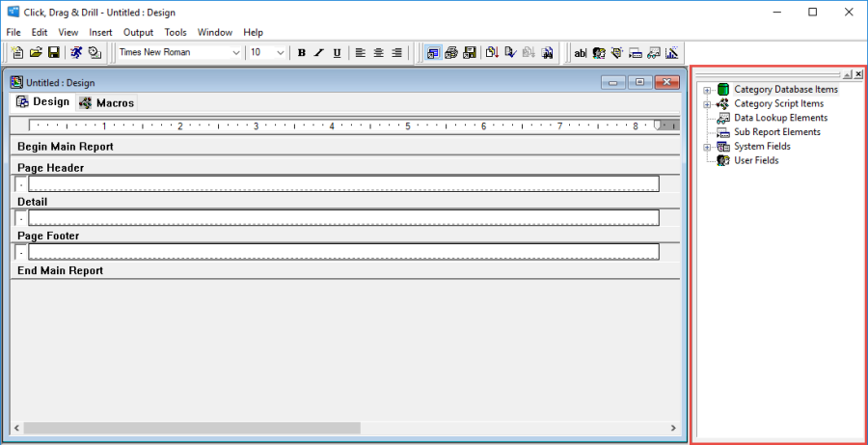Click the bar chart tool icon
Screen dimensions: 868x445
672,52
